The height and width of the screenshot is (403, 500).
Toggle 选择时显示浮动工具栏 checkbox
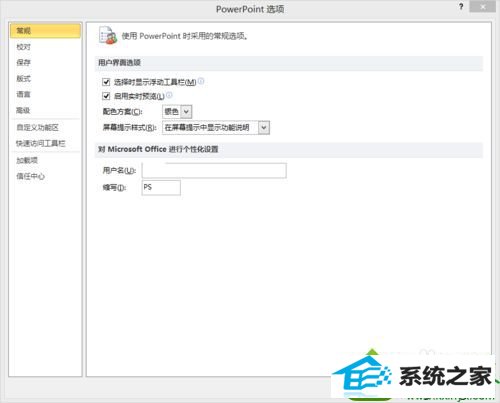[106, 82]
